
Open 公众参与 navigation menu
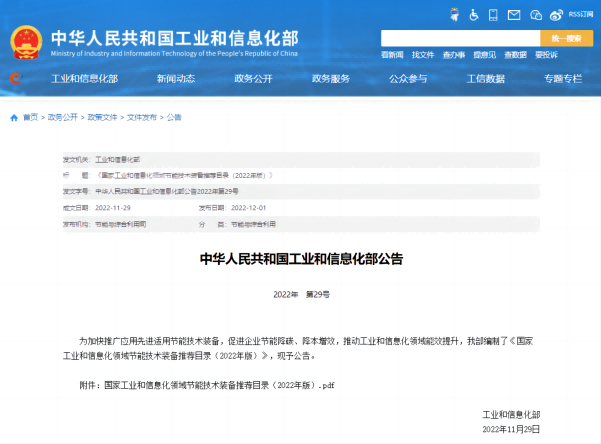tap(408, 79)
